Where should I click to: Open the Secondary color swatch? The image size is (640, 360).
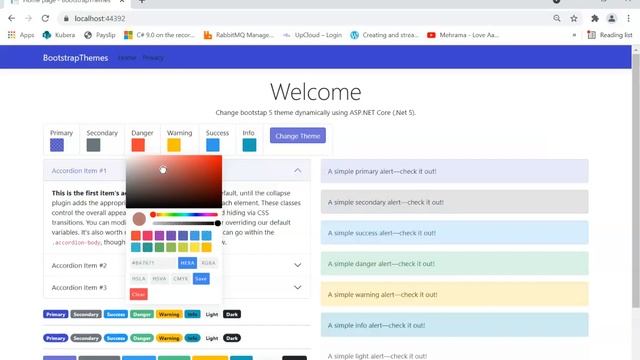click(x=93, y=145)
